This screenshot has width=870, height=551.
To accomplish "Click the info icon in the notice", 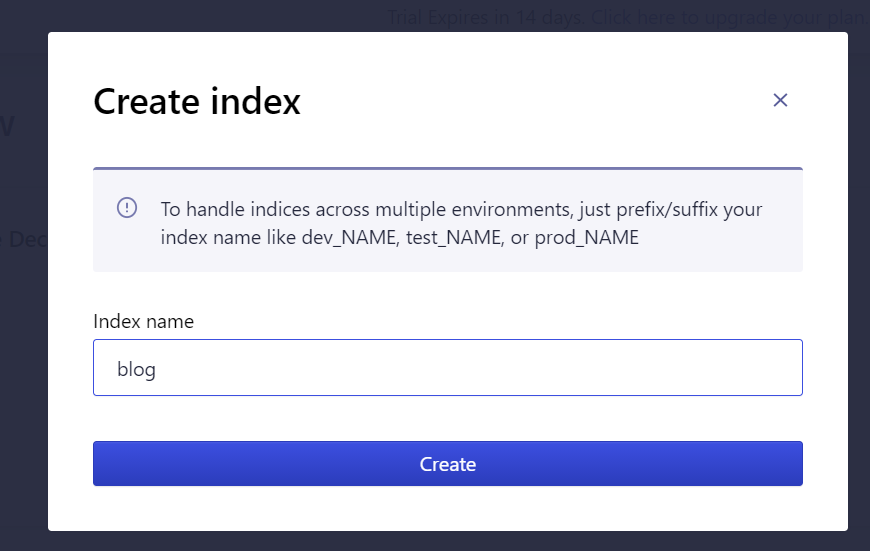I will pos(127,208).
